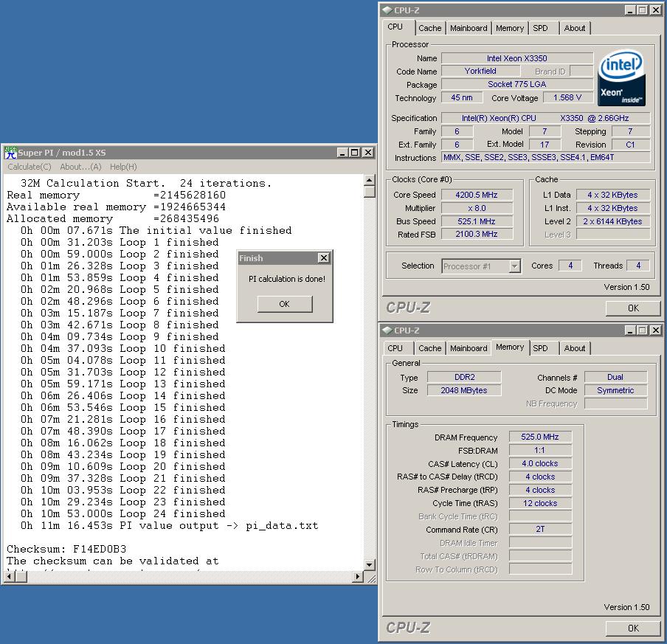The image size is (667, 644).
Task: Click the 45 nm technology value
Action: (x=462, y=97)
